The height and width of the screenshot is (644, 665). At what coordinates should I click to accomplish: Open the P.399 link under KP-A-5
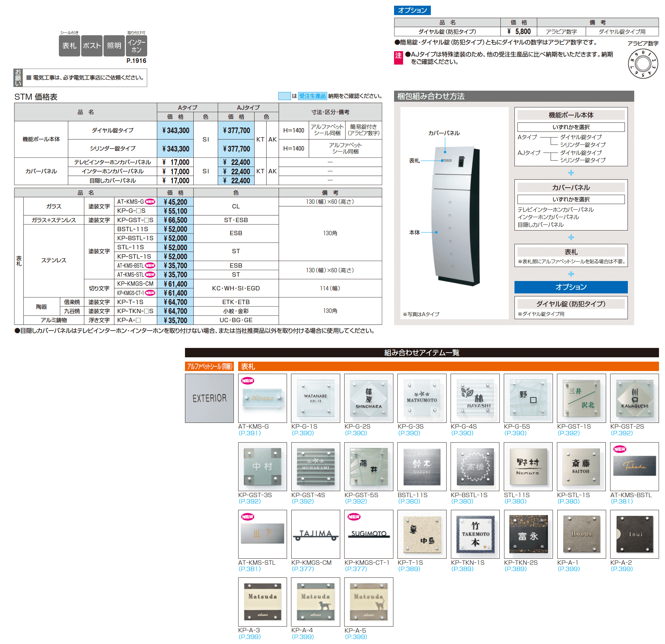coord(356,637)
